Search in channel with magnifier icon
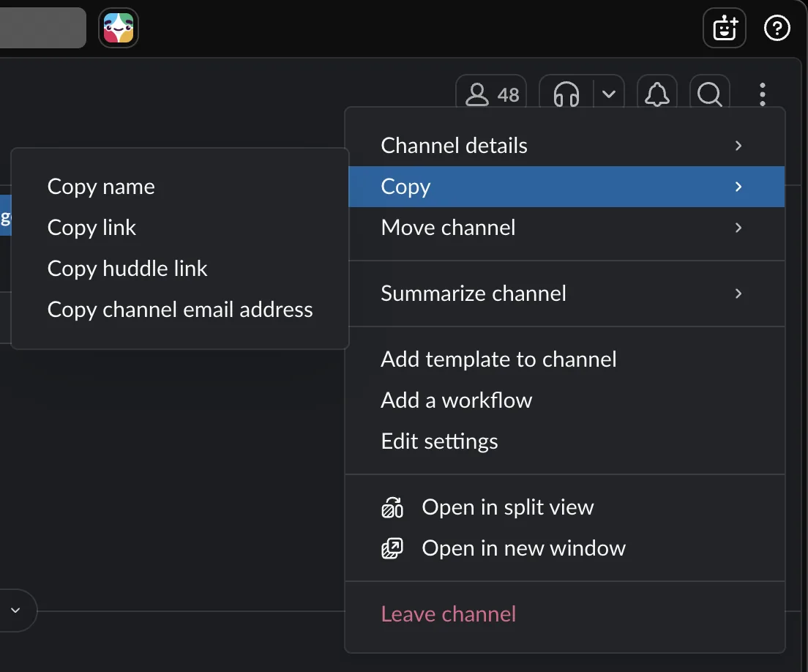Image resolution: width=808 pixels, height=672 pixels. pos(710,94)
